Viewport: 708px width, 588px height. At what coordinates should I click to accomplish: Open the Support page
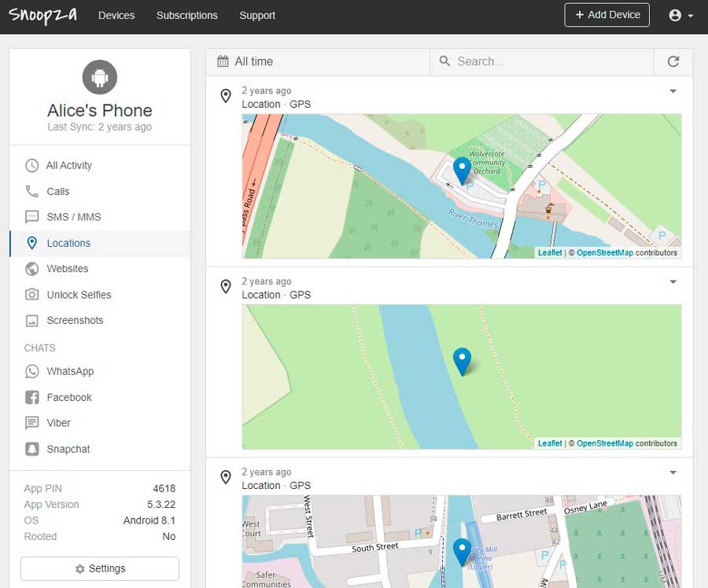tap(257, 16)
